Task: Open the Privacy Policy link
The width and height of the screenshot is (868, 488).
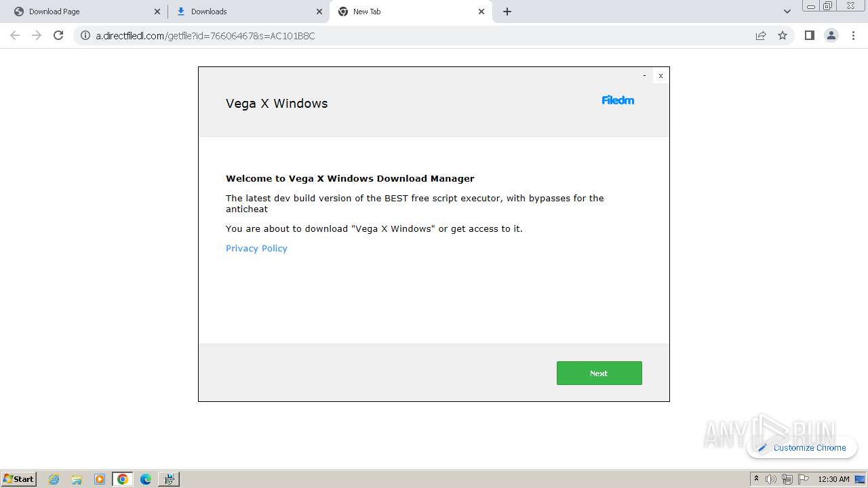Action: (x=256, y=248)
